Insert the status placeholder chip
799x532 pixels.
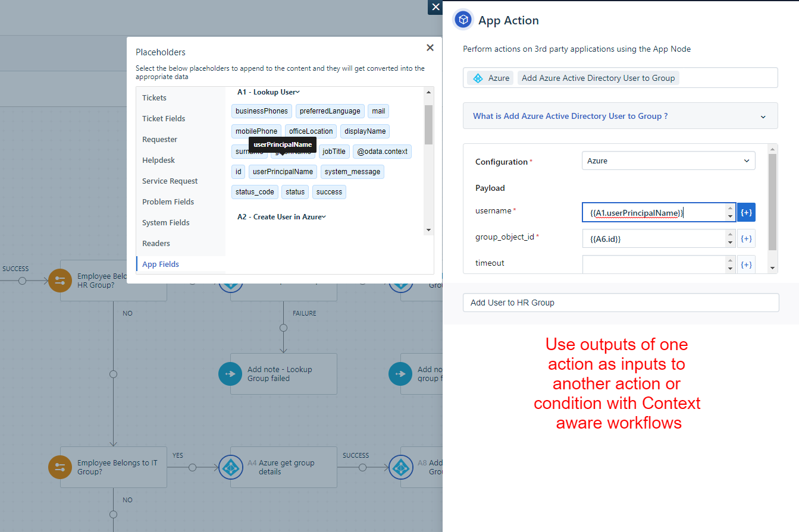point(295,192)
